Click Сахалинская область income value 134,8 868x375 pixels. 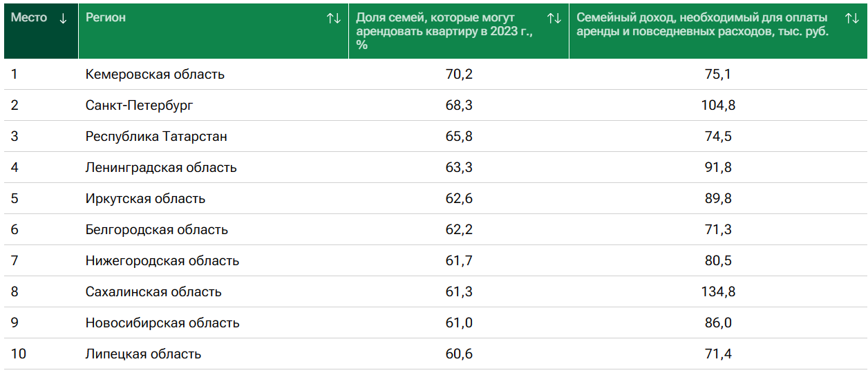[x=718, y=292]
